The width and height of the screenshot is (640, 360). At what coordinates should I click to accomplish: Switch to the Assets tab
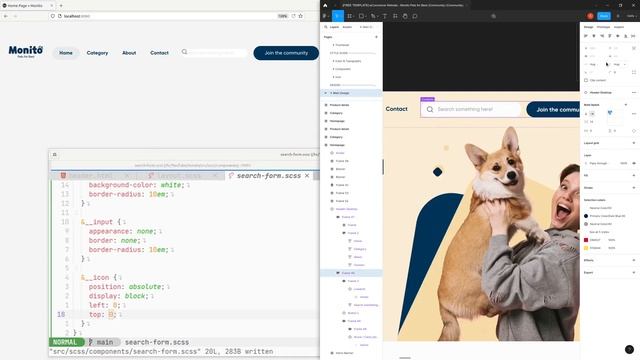tap(347, 27)
